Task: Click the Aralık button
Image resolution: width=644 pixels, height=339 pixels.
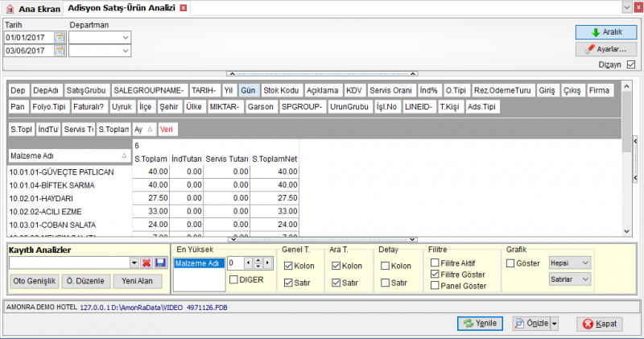Action: point(606,32)
